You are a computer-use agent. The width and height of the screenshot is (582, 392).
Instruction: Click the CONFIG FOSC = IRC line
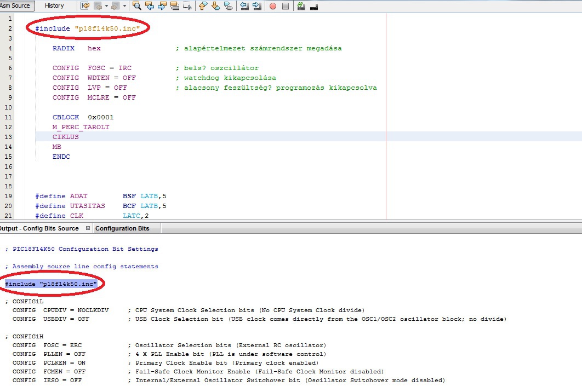pos(92,68)
